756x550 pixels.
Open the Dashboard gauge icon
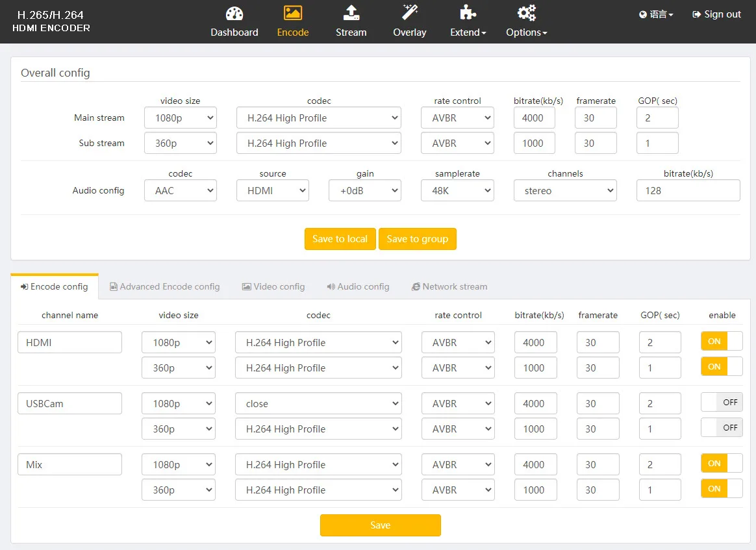point(234,13)
